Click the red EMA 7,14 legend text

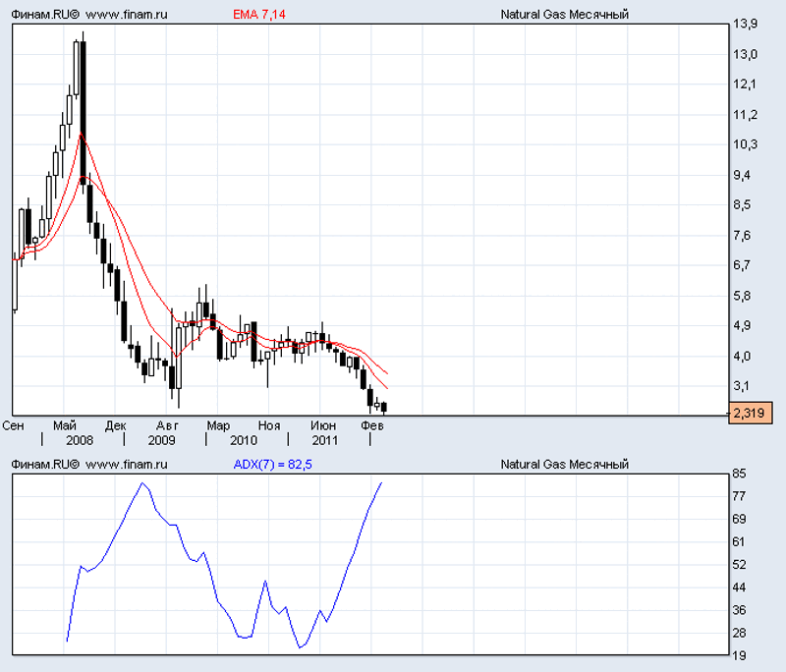pyautogui.click(x=259, y=15)
